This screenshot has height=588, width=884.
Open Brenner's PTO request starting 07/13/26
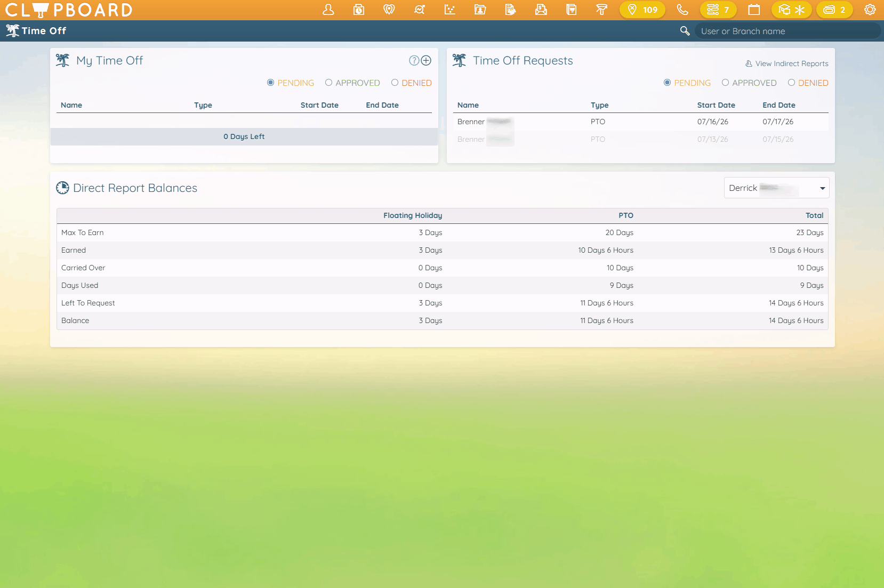[641, 139]
